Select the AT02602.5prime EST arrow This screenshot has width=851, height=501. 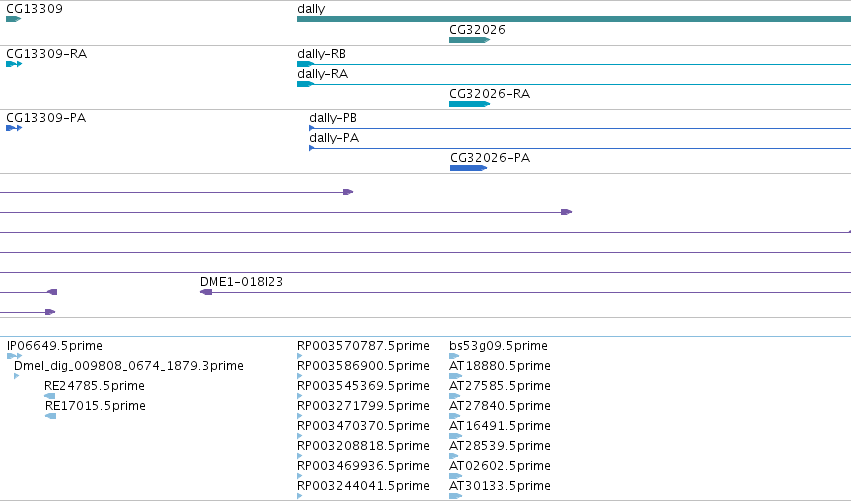[x=455, y=476]
